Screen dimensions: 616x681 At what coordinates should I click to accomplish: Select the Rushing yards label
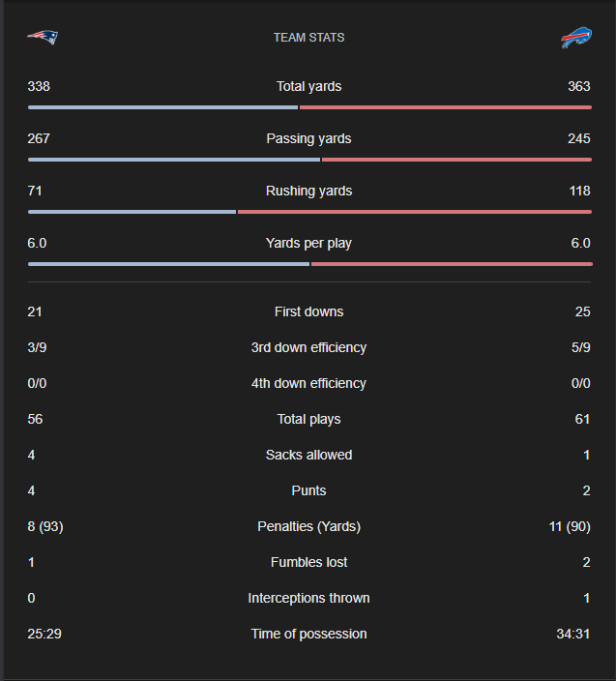pyautogui.click(x=308, y=191)
